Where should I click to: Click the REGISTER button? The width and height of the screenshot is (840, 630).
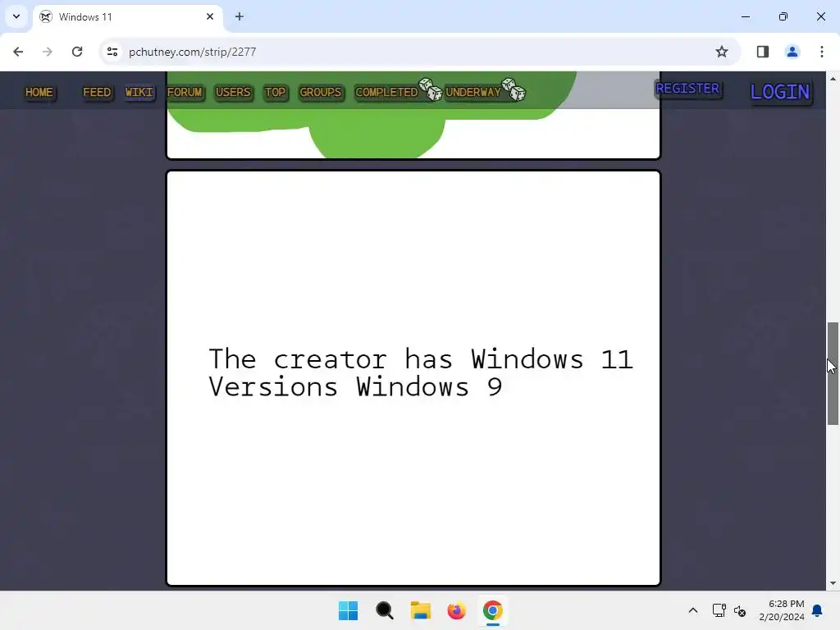click(x=688, y=89)
